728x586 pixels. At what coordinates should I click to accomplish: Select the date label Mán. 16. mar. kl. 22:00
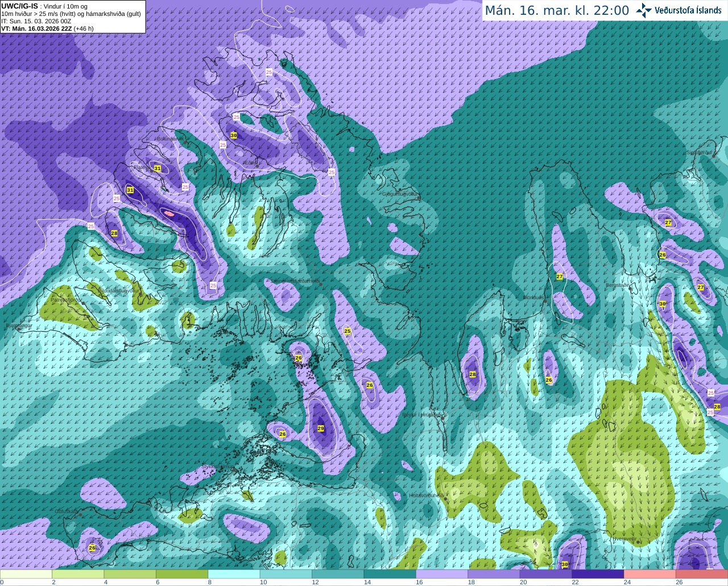coord(557,10)
